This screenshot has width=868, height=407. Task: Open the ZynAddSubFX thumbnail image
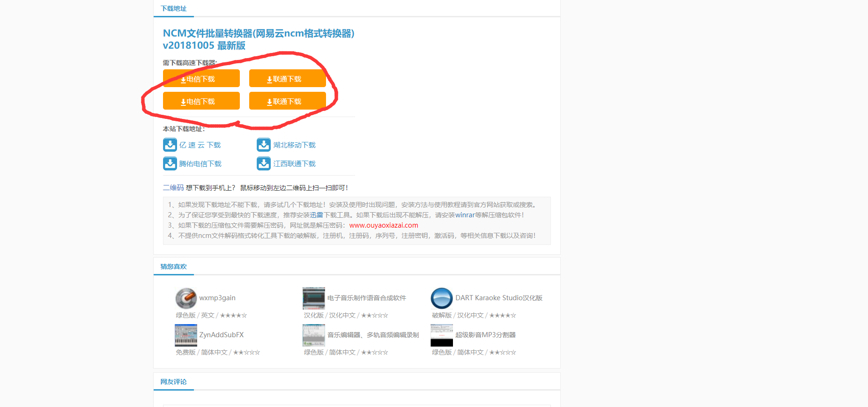[x=186, y=335]
